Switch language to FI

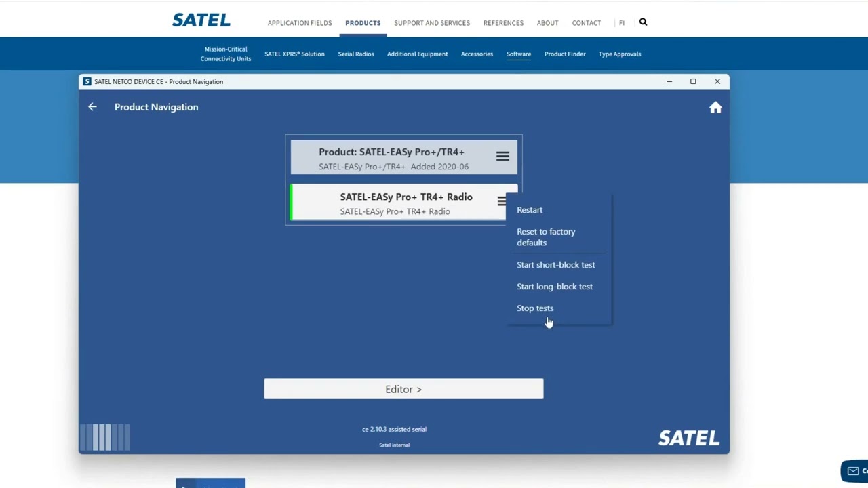coord(621,23)
